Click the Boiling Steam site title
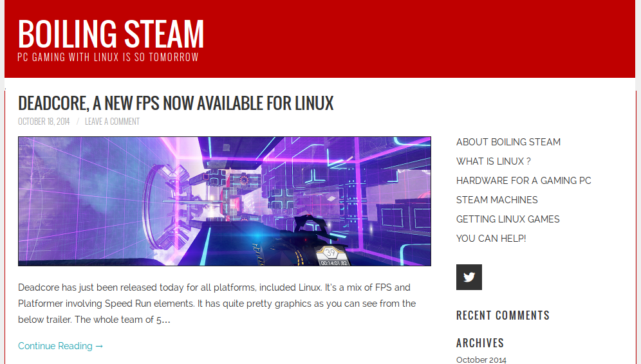Image resolution: width=641 pixels, height=364 pixels. click(111, 34)
